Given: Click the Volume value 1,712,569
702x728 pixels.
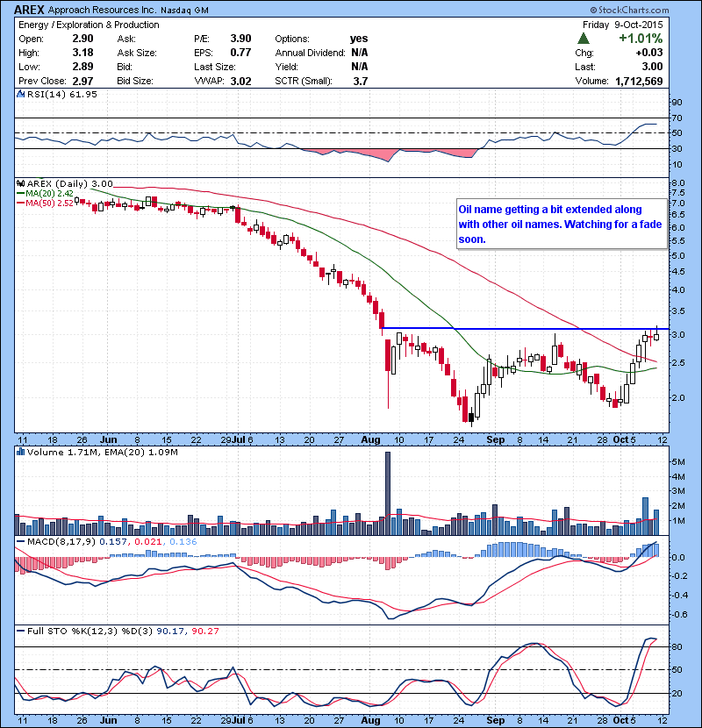Looking at the screenshot, I should (x=639, y=81).
